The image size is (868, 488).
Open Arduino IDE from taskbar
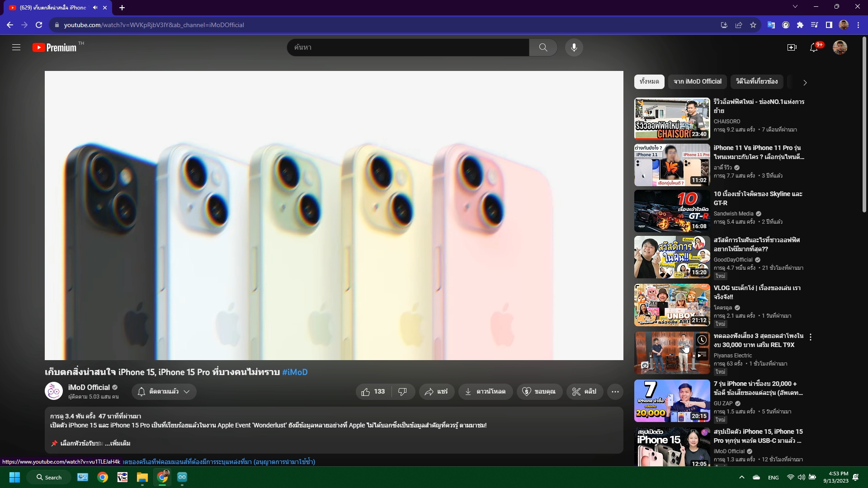coord(182,477)
